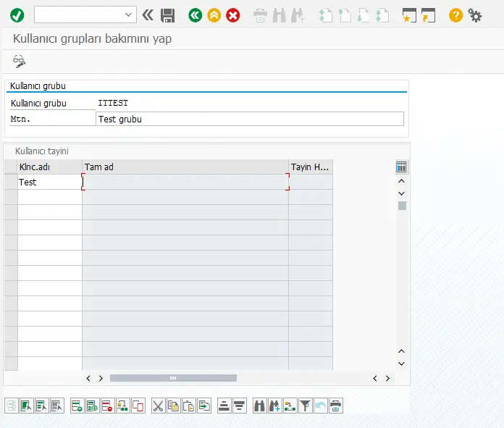Open help with the question mark icon
This screenshot has height=428, width=504.
(x=455, y=15)
